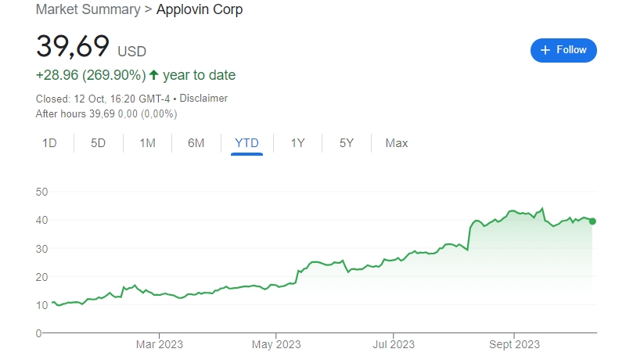
Task: Click the green up arrow icon
Action: pos(154,76)
